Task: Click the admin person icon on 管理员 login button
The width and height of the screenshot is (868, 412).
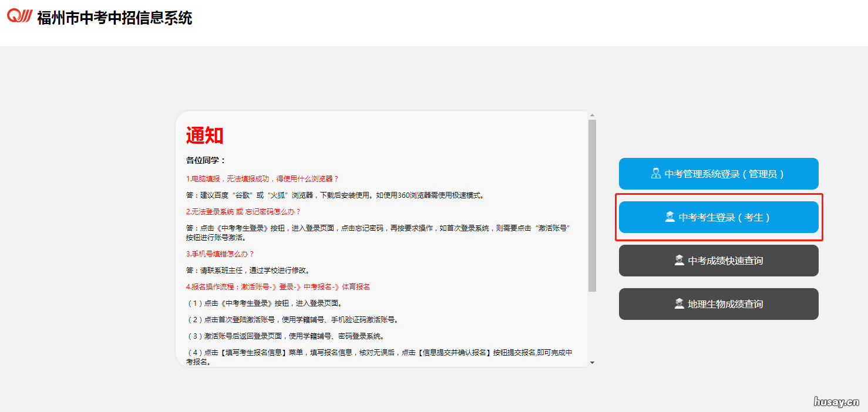Action: coord(657,173)
